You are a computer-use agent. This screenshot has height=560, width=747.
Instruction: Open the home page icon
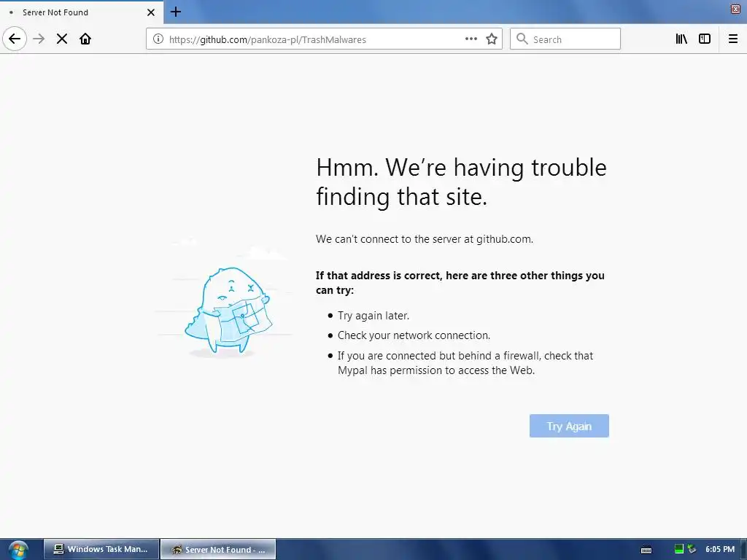point(85,39)
